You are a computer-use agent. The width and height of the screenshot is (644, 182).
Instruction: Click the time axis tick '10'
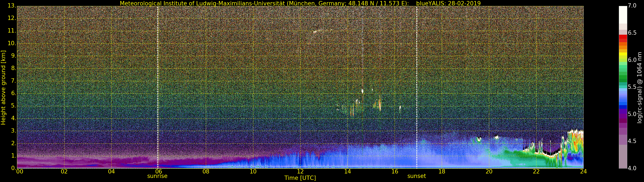(x=253, y=172)
